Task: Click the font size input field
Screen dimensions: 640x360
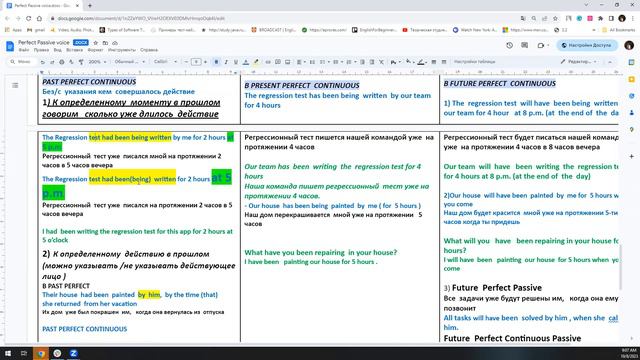Action: 196,62
